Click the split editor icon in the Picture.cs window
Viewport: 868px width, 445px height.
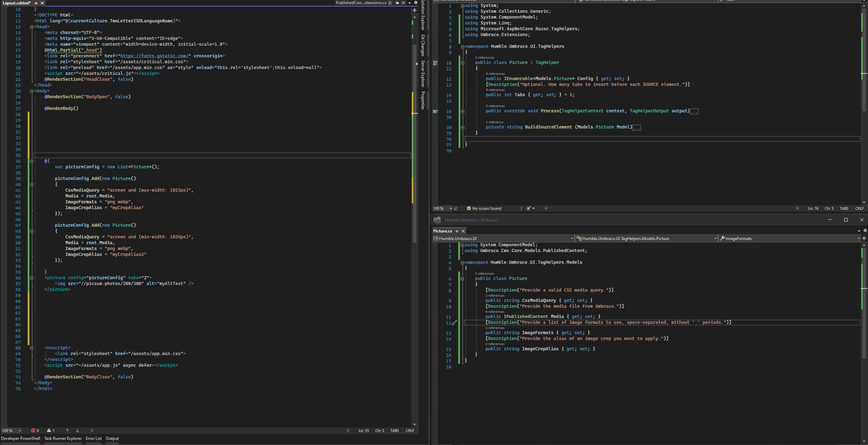[865, 238]
